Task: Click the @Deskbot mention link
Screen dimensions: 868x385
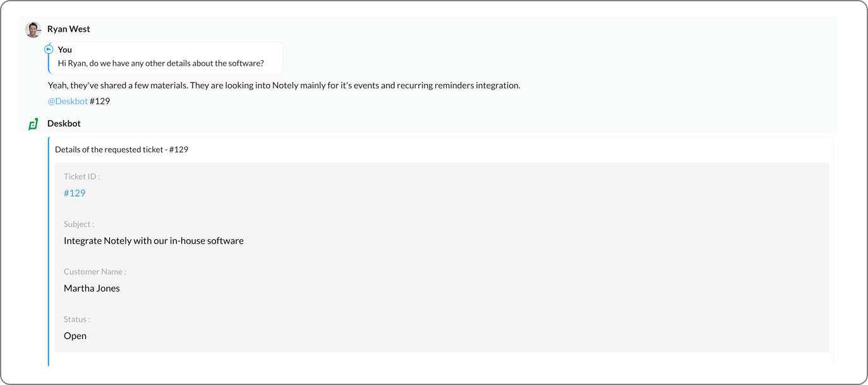Action: click(x=68, y=101)
